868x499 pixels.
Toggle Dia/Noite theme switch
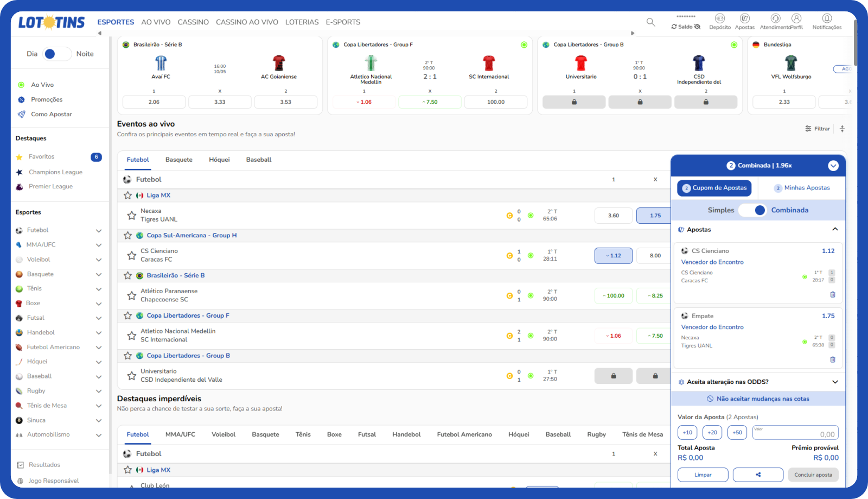(x=57, y=54)
